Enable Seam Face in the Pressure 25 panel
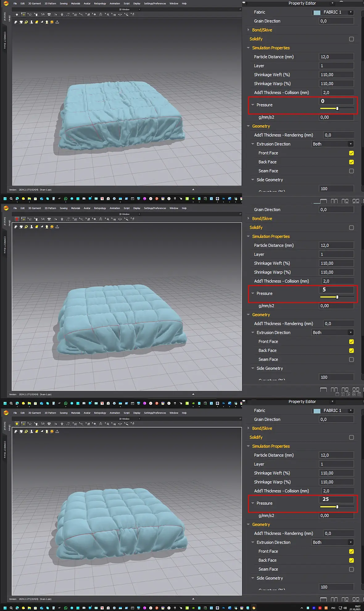Viewport: 364px width, 611px height. [351, 569]
